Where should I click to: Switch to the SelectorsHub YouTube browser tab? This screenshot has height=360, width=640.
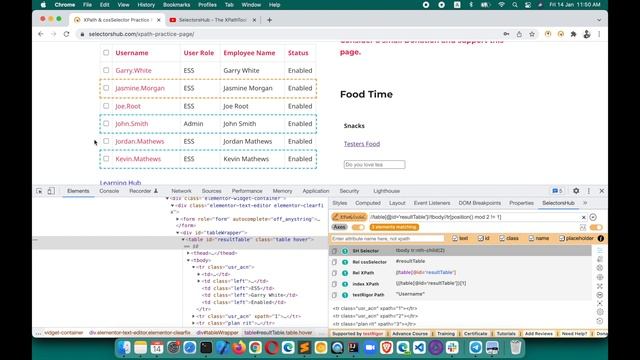click(212, 20)
